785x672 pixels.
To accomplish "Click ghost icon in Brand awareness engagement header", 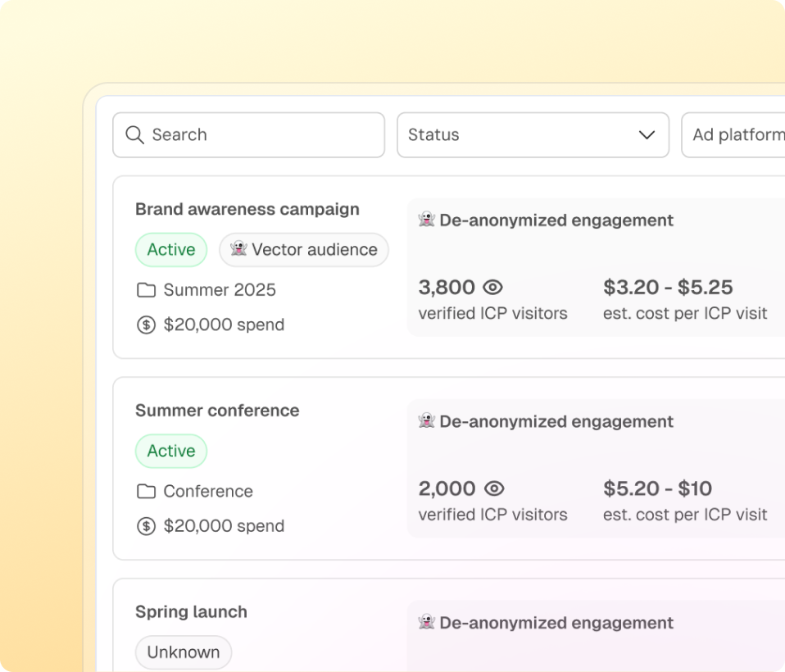I will pos(427,219).
